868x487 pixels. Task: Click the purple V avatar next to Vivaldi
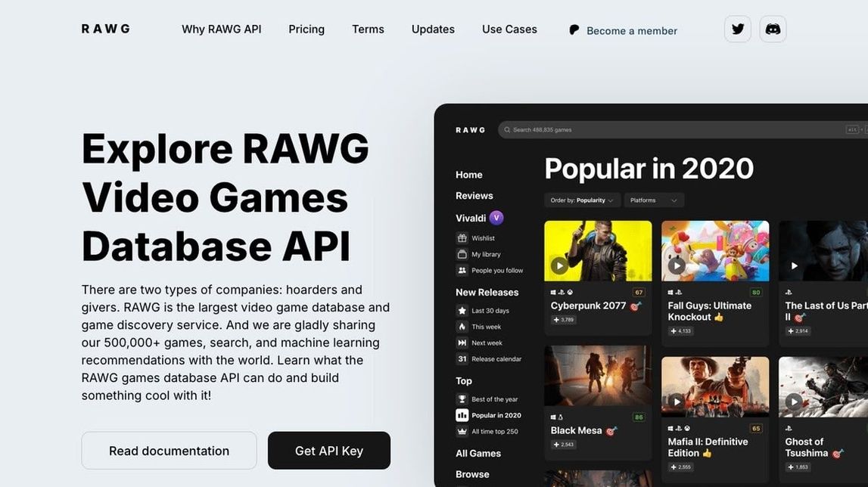(x=496, y=218)
